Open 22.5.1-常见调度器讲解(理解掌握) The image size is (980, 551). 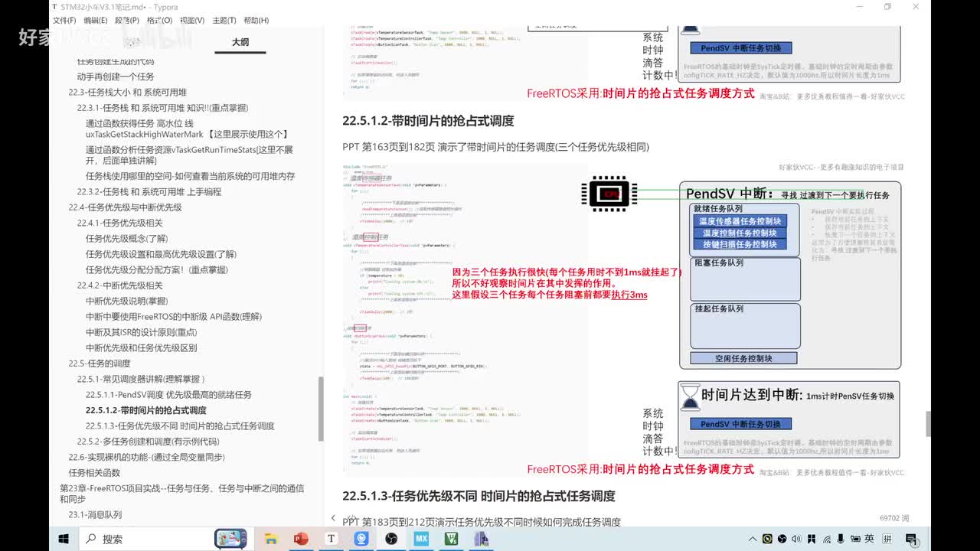(141, 379)
